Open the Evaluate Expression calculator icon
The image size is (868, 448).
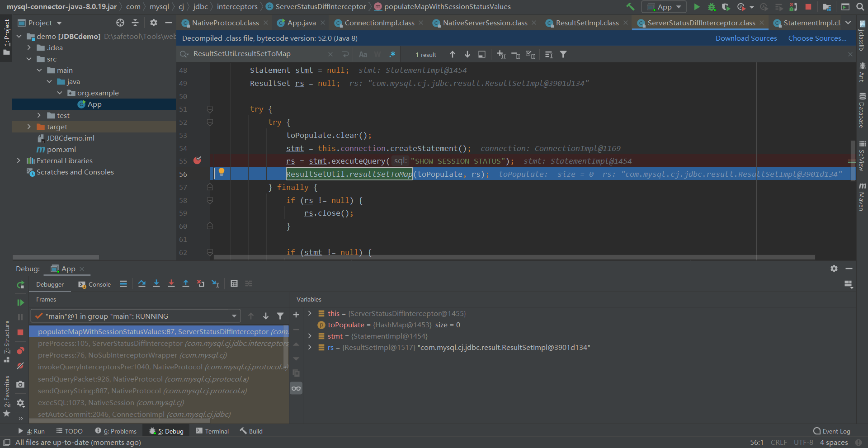(x=234, y=284)
